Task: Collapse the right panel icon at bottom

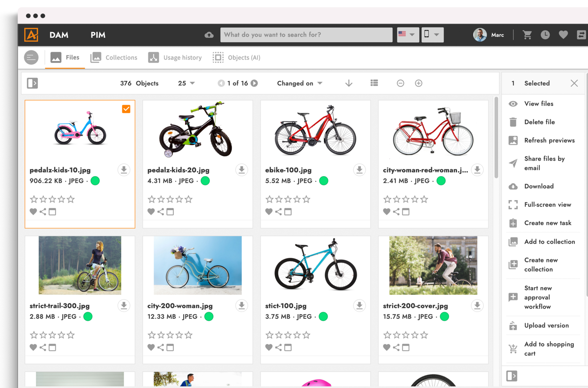Action: (512, 376)
